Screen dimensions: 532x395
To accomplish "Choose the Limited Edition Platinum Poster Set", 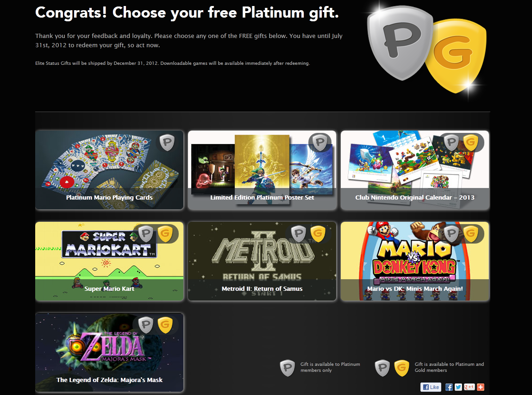I will click(262, 170).
